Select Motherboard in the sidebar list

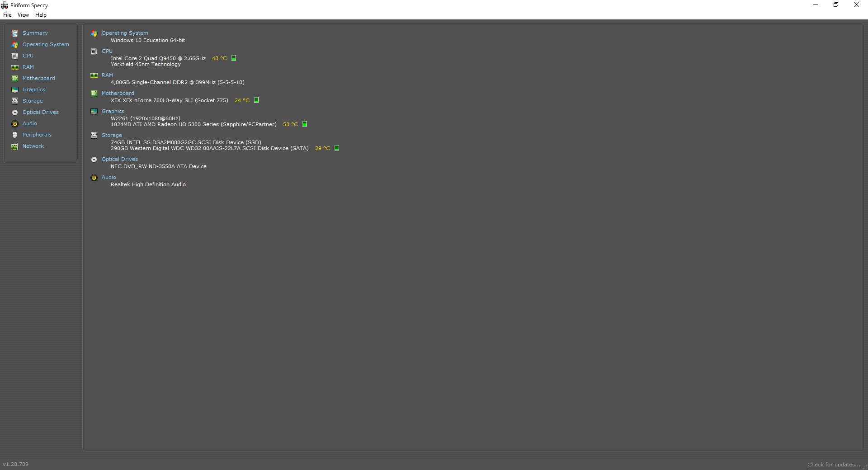tap(39, 78)
